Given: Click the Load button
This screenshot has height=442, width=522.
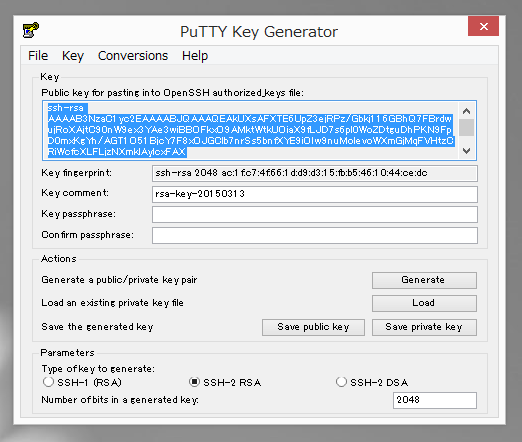Looking at the screenshot, I should click(424, 303).
